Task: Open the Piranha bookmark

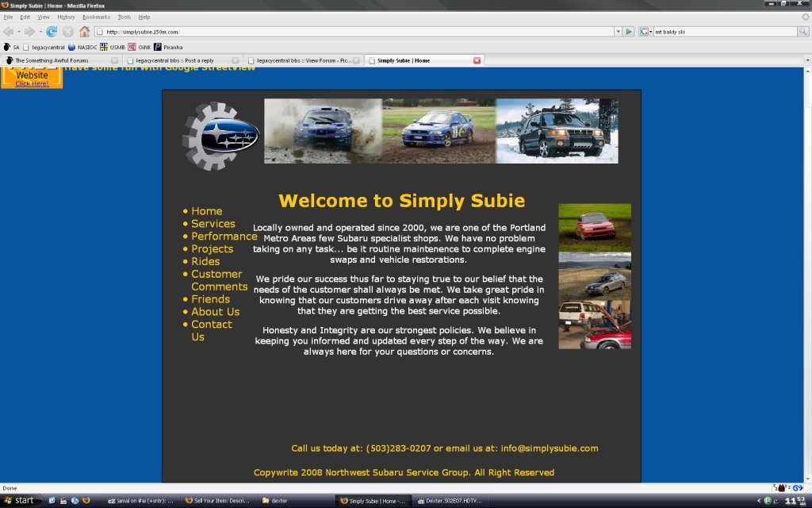Action: click(x=168, y=47)
